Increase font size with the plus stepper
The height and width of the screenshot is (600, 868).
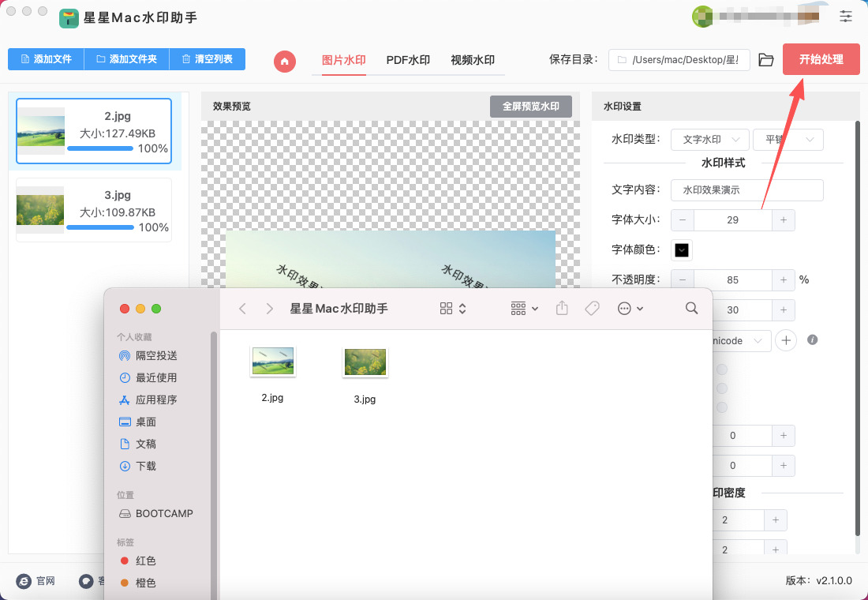click(783, 220)
